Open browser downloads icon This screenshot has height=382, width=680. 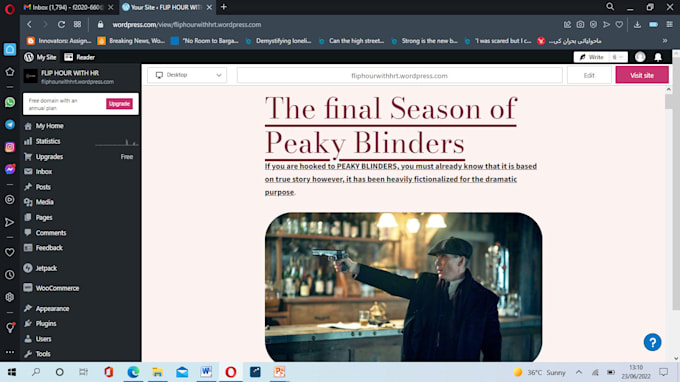point(637,25)
